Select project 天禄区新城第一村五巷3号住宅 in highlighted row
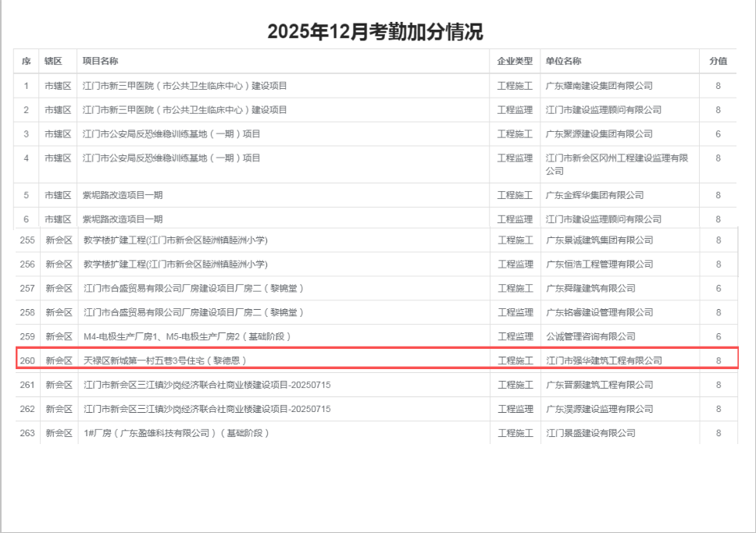The height and width of the screenshot is (533, 756). point(169,361)
